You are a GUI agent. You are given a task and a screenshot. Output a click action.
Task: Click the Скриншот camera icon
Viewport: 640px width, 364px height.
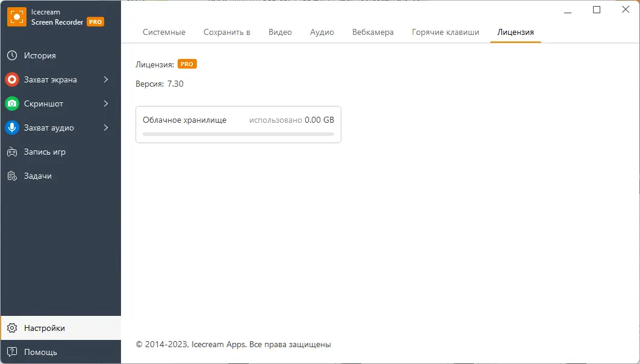13,103
